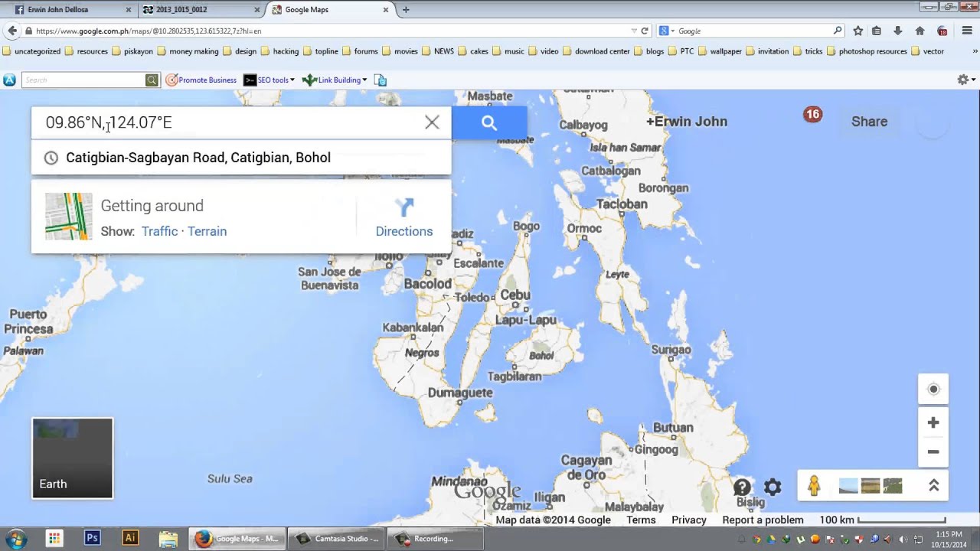Open the third photo thumbnail in imagery strip

point(893,486)
